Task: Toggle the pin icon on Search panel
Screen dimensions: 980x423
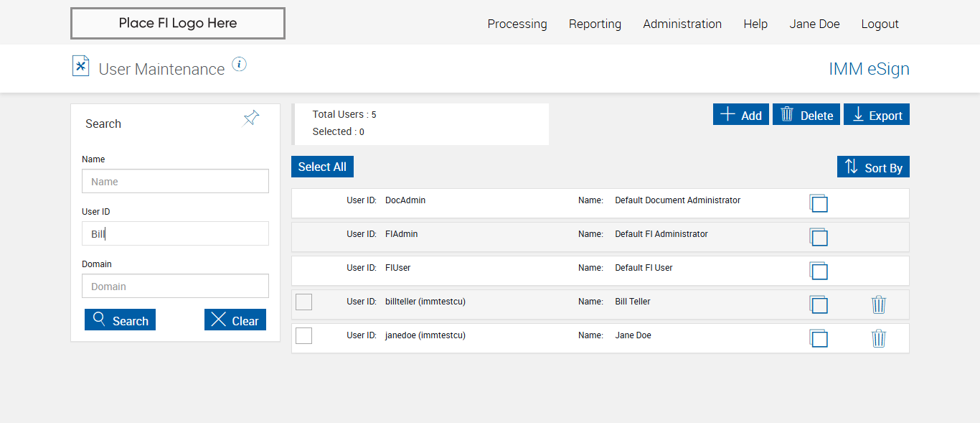Action: click(251, 118)
